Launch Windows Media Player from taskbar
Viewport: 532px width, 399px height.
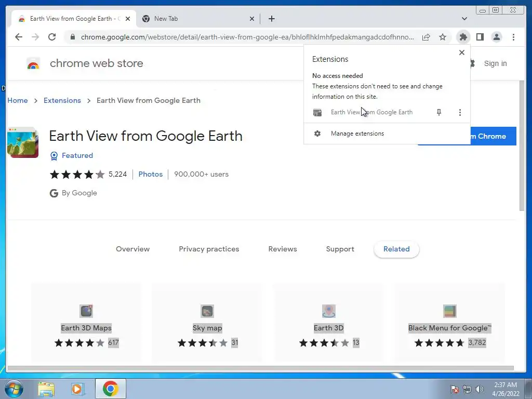[x=78, y=389]
